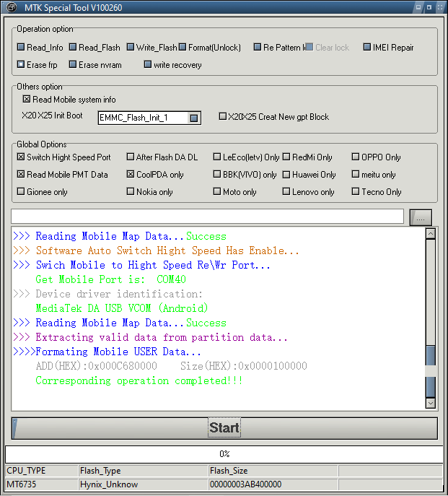The image size is (448, 496).
Task: Enable the Tecno Only checkbox
Action: (x=356, y=192)
